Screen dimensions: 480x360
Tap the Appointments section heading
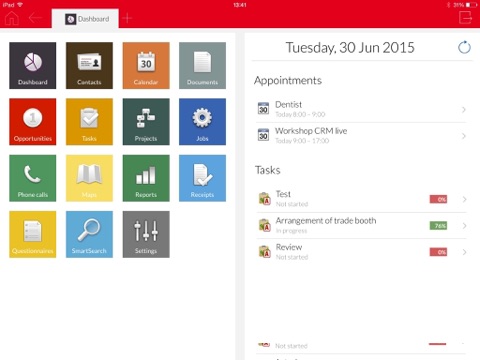tap(288, 81)
